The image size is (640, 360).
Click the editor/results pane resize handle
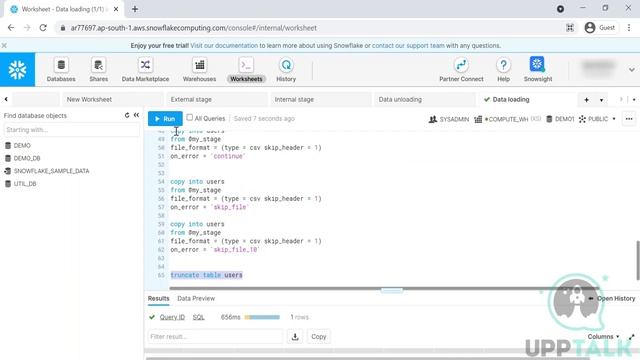tap(391, 290)
